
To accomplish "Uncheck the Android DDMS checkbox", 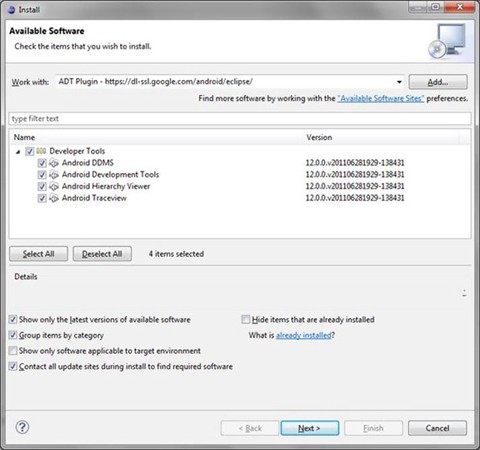I will tap(42, 163).
